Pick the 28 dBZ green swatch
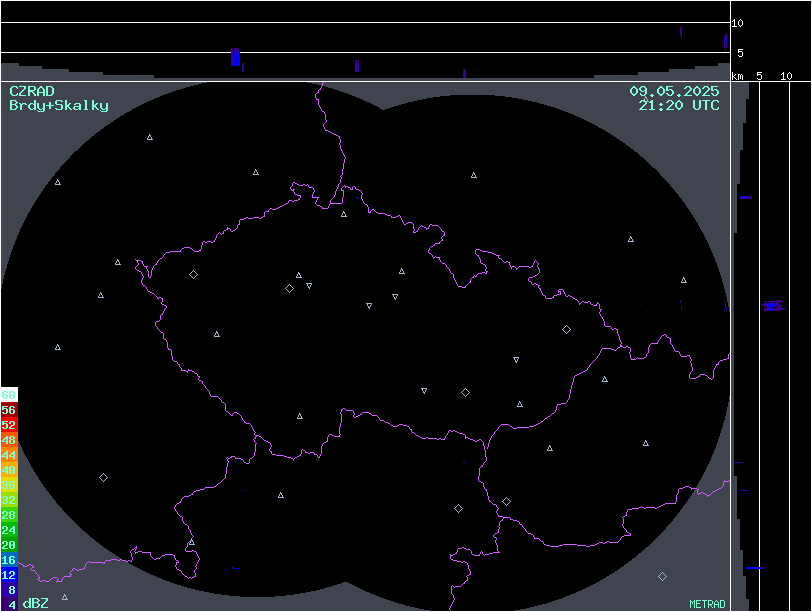Screen dimensions: 812x612 pos(9,515)
